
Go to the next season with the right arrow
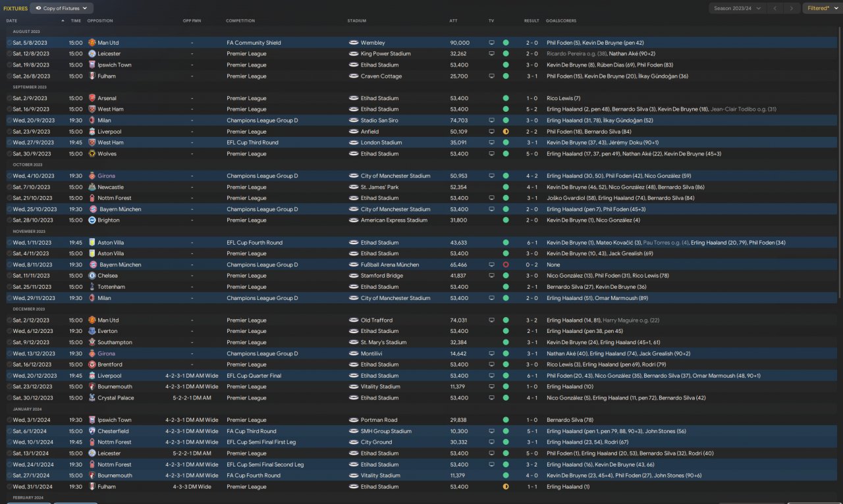click(792, 9)
